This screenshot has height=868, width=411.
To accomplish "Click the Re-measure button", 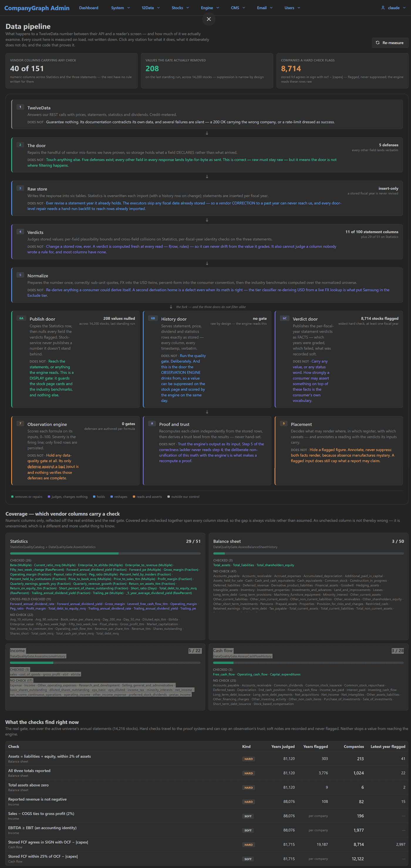I will tap(390, 43).
